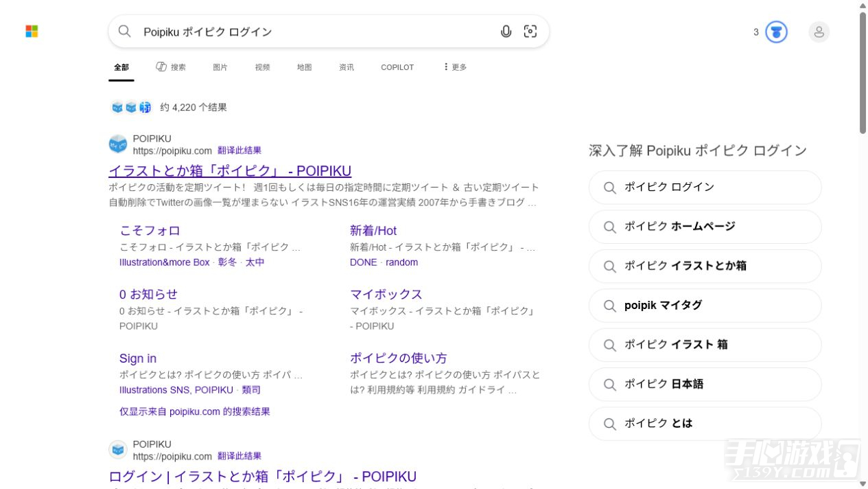Select the poipik マイタグ suggestion
The height and width of the screenshot is (489, 868).
(x=705, y=306)
